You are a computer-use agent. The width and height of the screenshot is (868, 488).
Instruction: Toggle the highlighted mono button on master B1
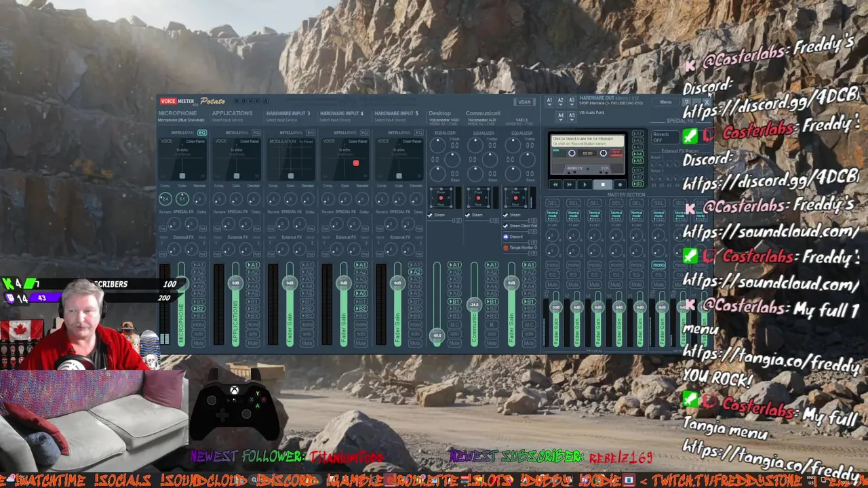tap(658, 265)
